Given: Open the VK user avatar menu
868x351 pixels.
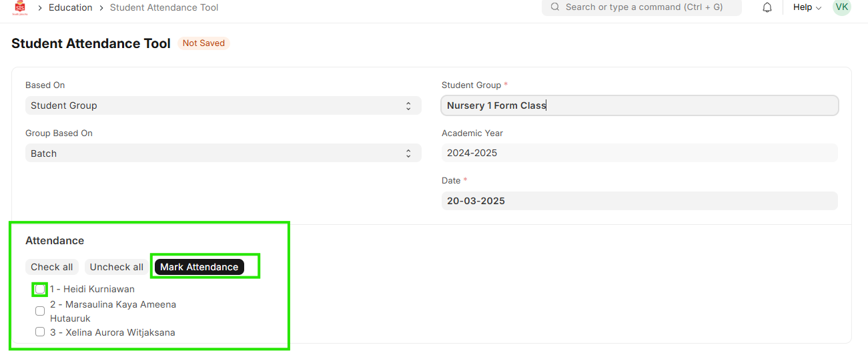Looking at the screenshot, I should [x=842, y=7].
